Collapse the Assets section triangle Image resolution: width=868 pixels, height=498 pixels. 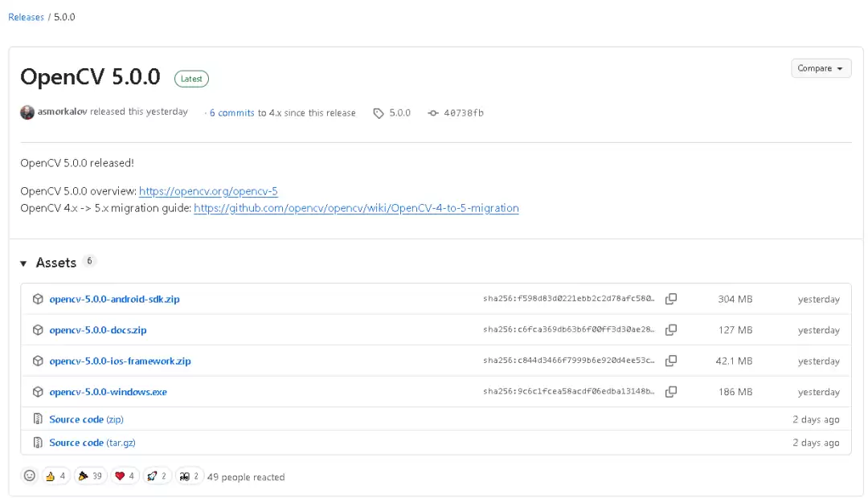[x=23, y=263]
